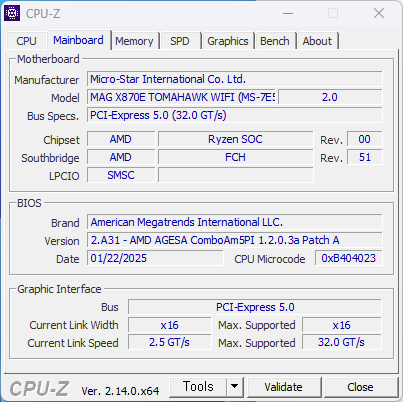
Task: Switch to the SPD tab
Action: [x=180, y=41]
